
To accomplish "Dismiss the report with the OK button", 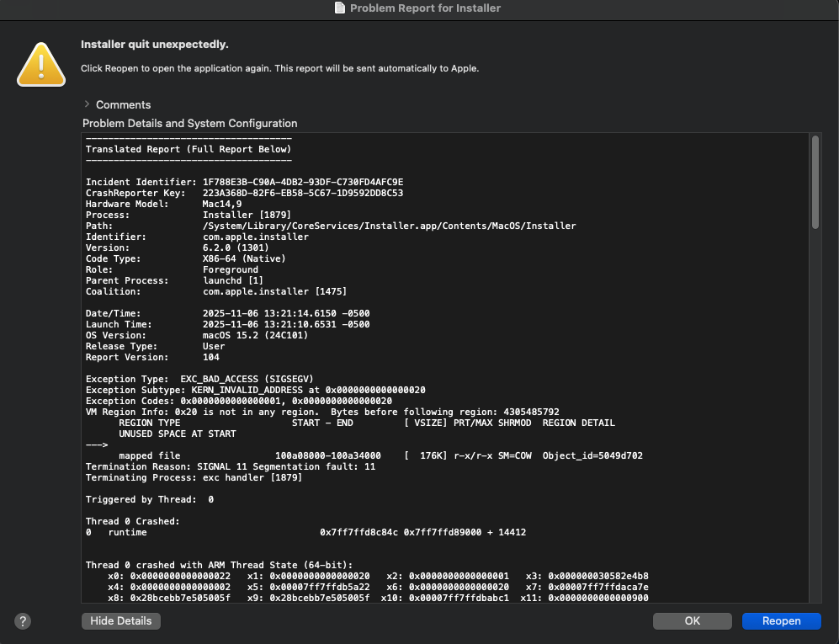I will pyautogui.click(x=692, y=621).
